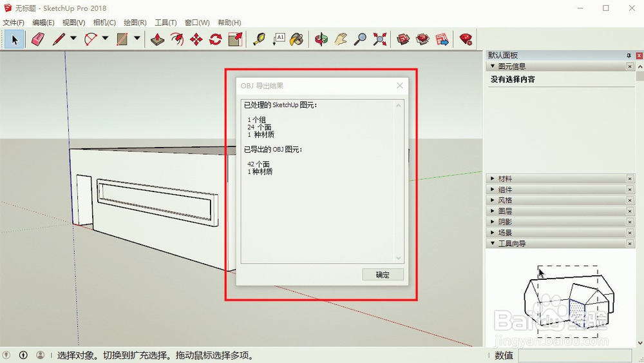Open the 文件(F) menu
The image size is (644, 363).
(x=14, y=23)
